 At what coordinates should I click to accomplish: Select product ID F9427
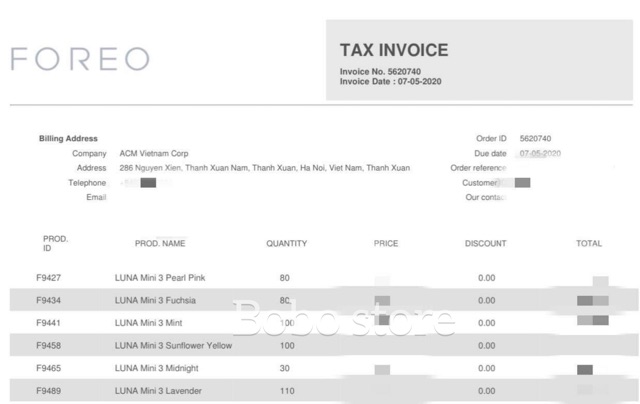pyautogui.click(x=49, y=278)
